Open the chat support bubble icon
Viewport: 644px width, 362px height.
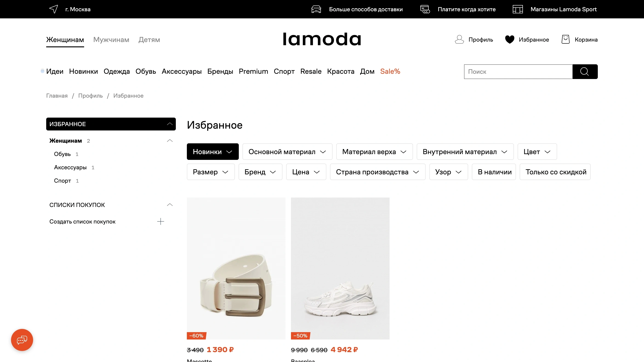coord(22,340)
